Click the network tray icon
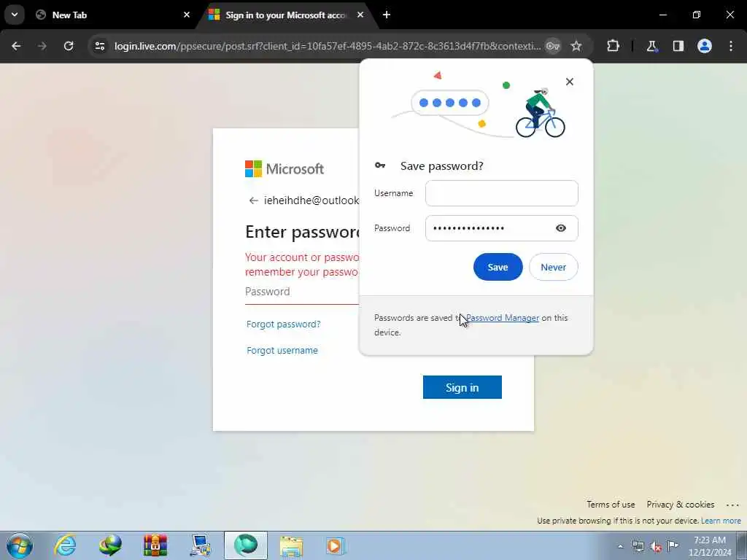747x560 pixels. (638, 546)
